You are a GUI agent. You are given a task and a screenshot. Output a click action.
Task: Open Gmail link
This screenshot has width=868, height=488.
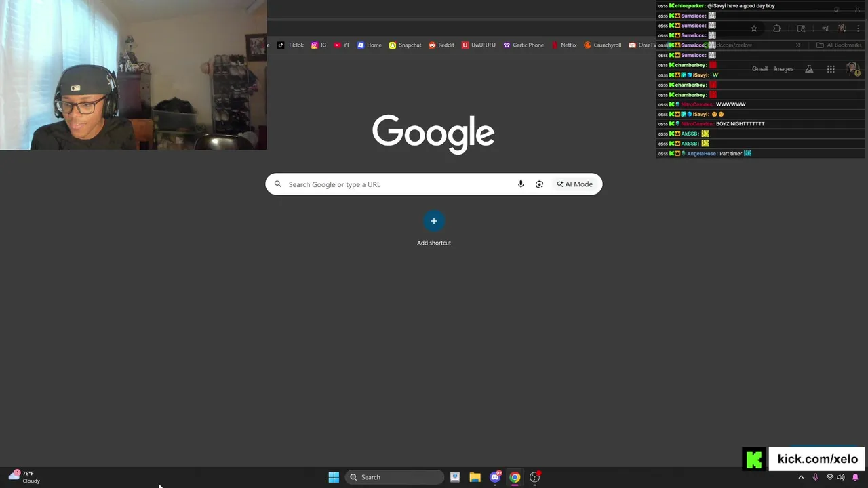pyautogui.click(x=759, y=69)
